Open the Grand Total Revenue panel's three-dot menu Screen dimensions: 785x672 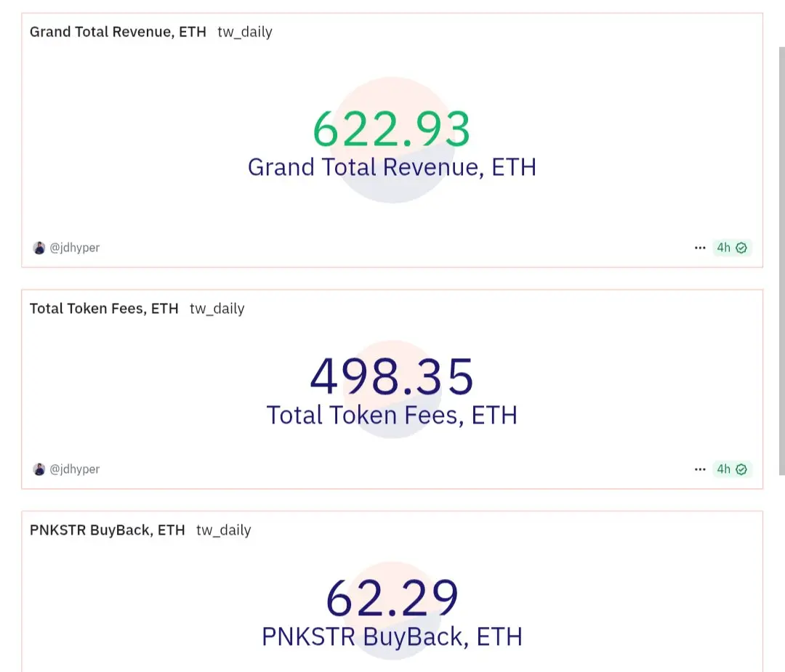[700, 248]
